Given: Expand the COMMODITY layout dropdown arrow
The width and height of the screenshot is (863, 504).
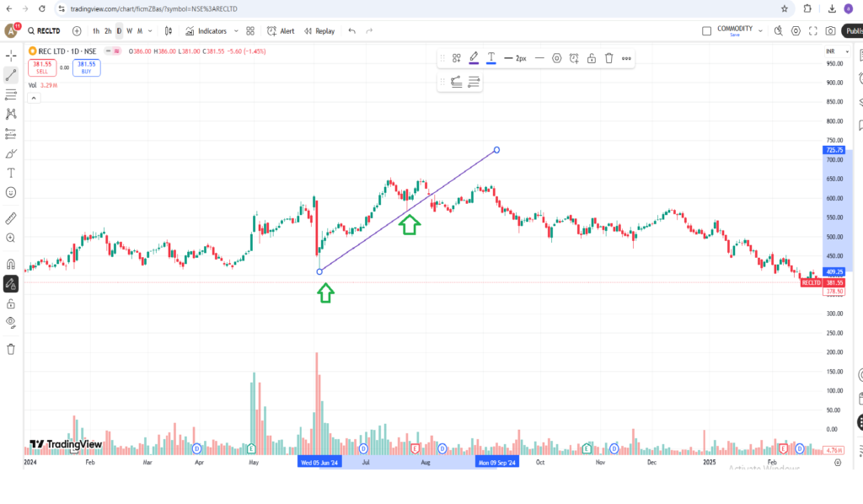Looking at the screenshot, I should [761, 31].
